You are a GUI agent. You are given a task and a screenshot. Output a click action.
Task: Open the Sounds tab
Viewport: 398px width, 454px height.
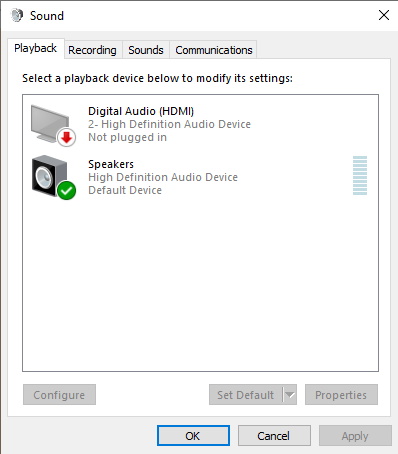146,50
